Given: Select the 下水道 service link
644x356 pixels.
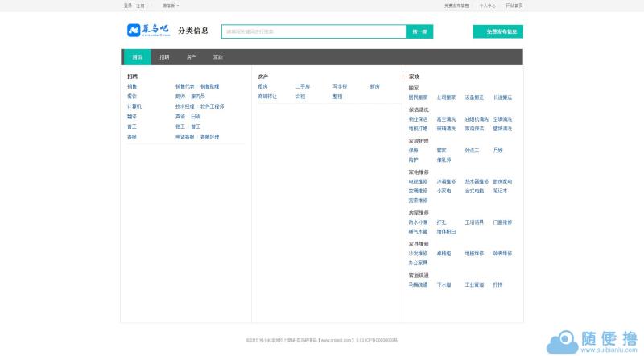Looking at the screenshot, I should coord(444,284).
